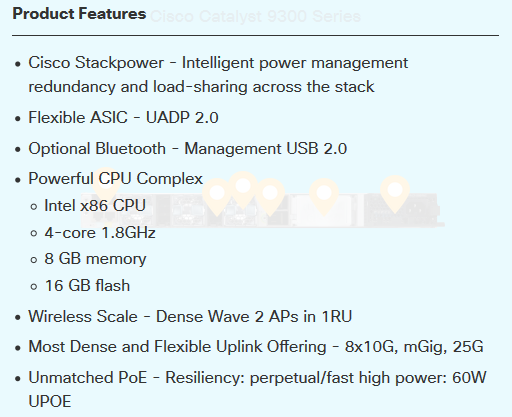Click the Most Dense and Flexible Uplink item
Screen dimensions: 512x417
point(256,347)
